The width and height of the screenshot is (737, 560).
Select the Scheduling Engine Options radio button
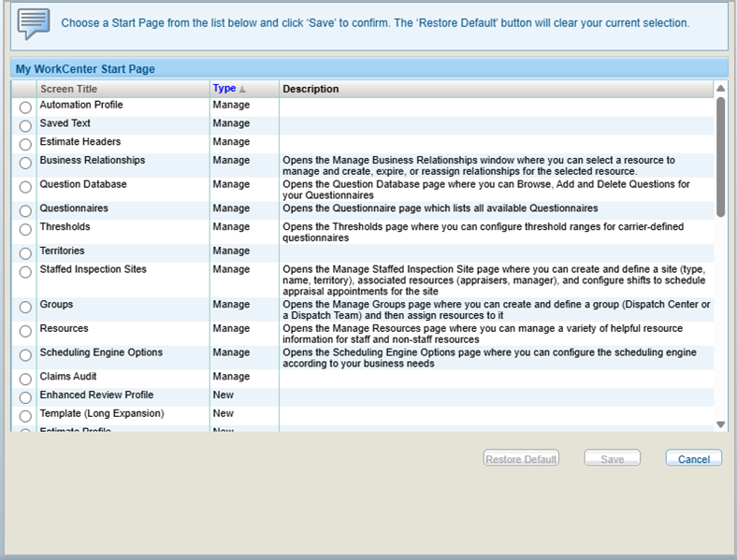[x=25, y=355]
